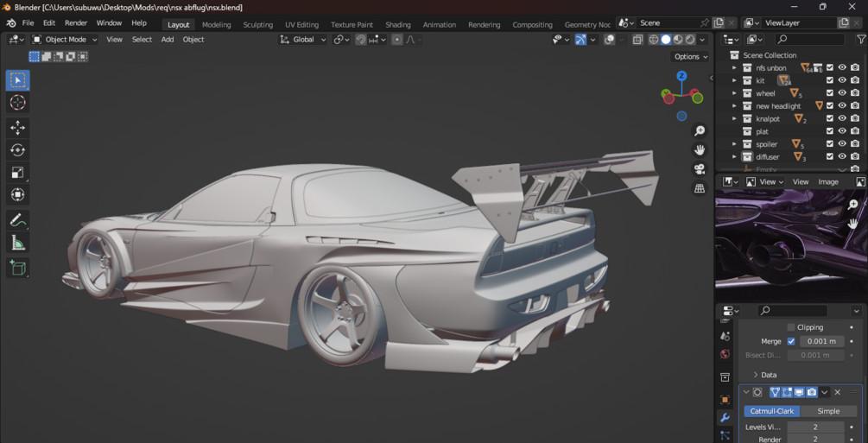Expand the new headlight collection
868x443 pixels.
[x=735, y=105]
